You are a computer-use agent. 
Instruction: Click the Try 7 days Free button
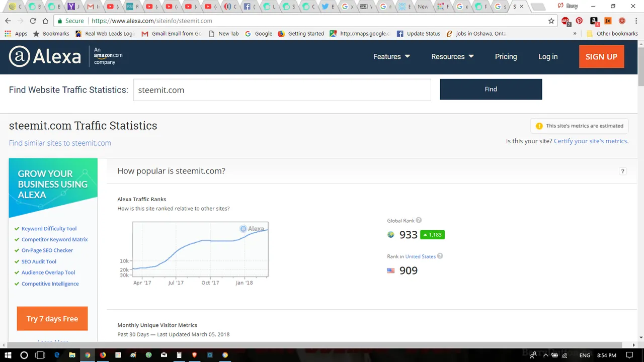[52, 319]
